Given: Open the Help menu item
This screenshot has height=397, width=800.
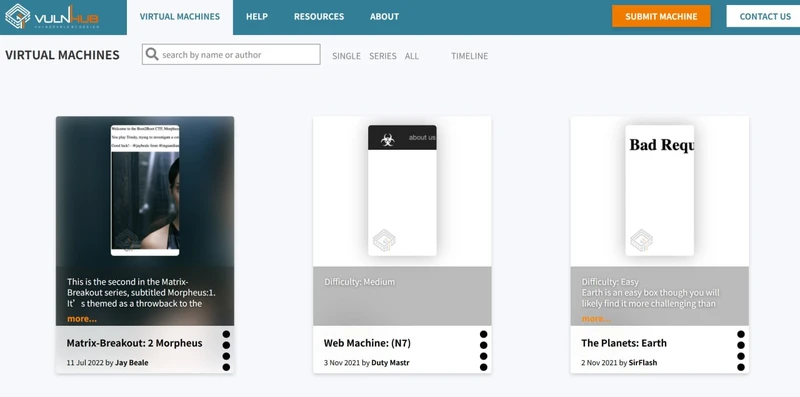Looking at the screenshot, I should (x=257, y=17).
